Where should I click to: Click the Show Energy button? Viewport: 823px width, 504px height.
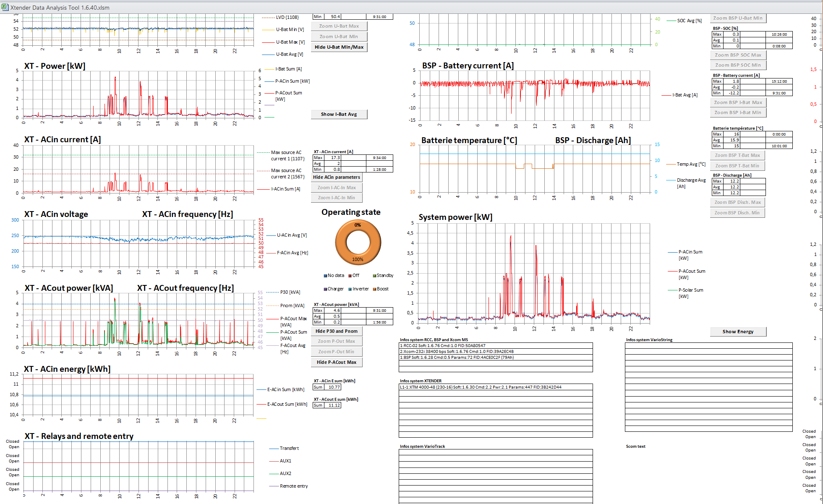click(x=738, y=332)
